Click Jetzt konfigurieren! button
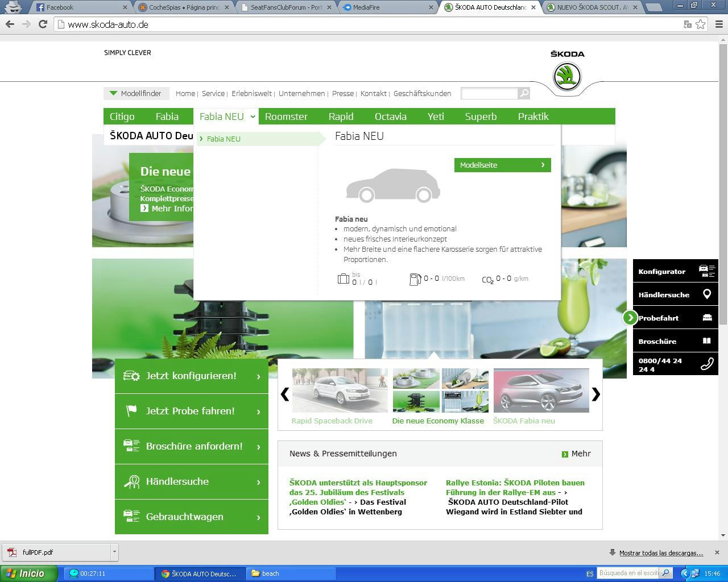Screen dimensions: 728x582 point(192,376)
